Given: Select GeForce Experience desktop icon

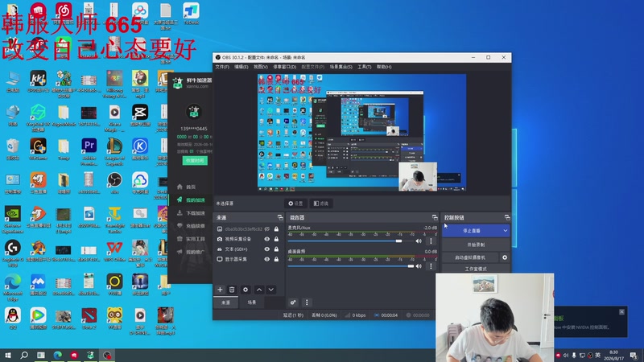Looking at the screenshot, I should [12, 220].
